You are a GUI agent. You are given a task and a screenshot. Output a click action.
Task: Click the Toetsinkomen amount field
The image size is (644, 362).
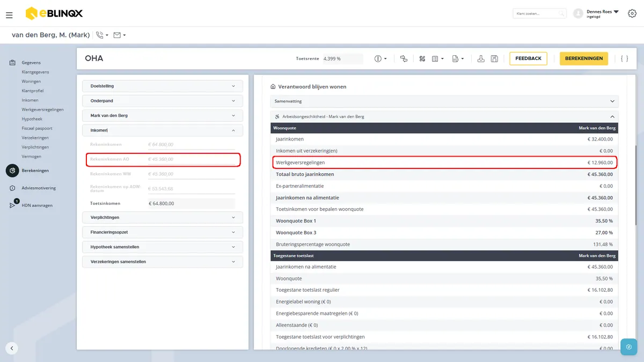pyautogui.click(x=191, y=204)
